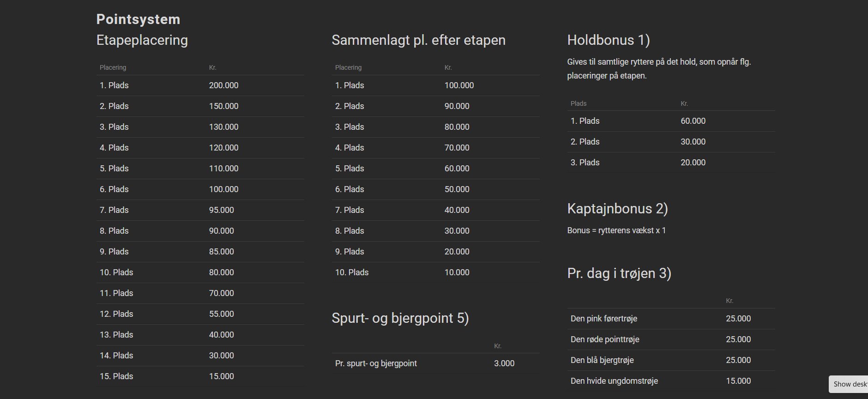Click the 60.000 value under Holdbonus
Image resolution: width=868 pixels, height=399 pixels.
[x=693, y=121]
